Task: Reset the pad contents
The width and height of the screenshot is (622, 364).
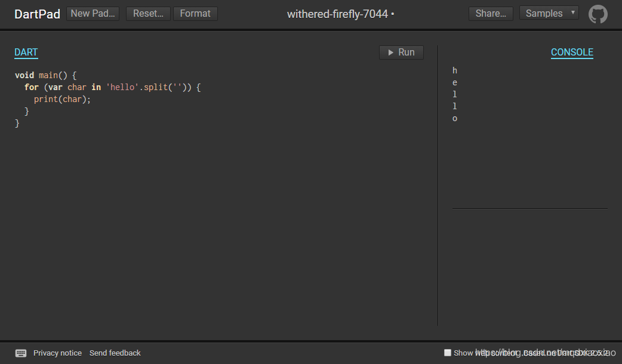Action: [148, 14]
